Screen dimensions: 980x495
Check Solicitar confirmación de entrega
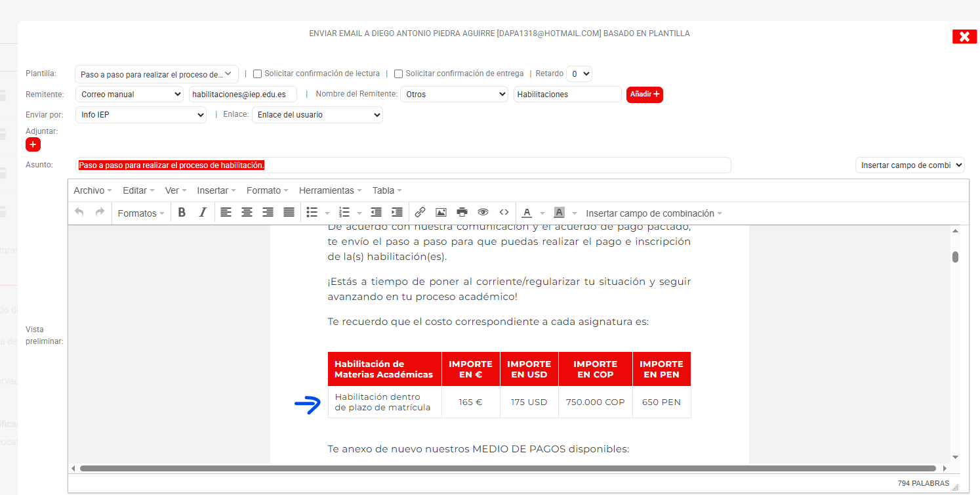(x=399, y=74)
